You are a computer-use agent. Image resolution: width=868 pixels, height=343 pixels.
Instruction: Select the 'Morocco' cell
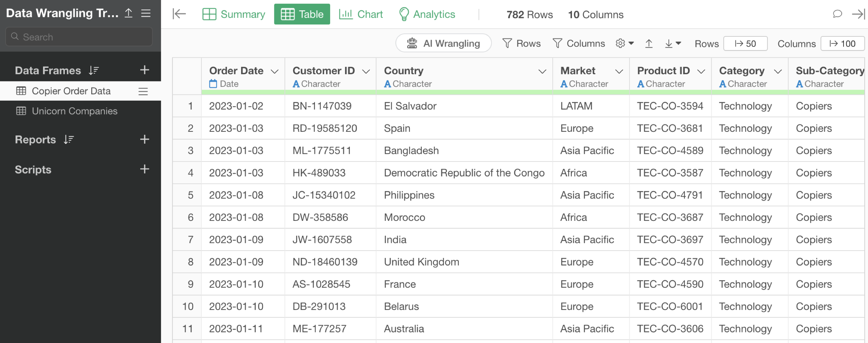click(464, 217)
